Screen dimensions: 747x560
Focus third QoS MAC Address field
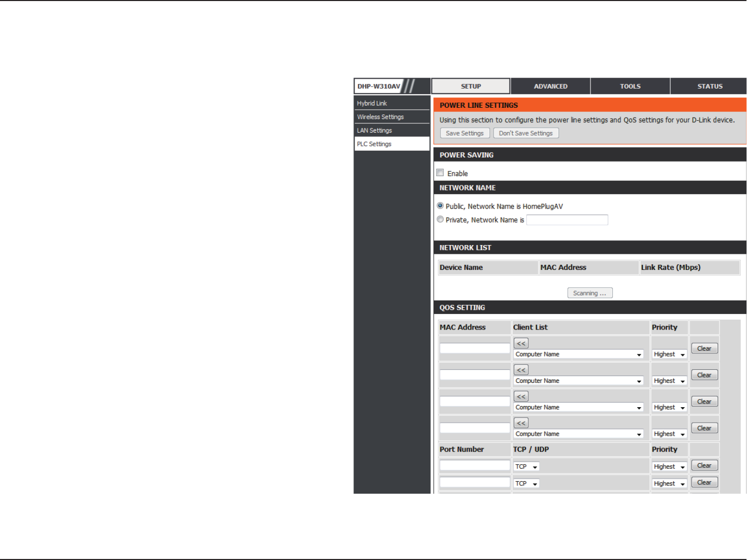click(475, 401)
